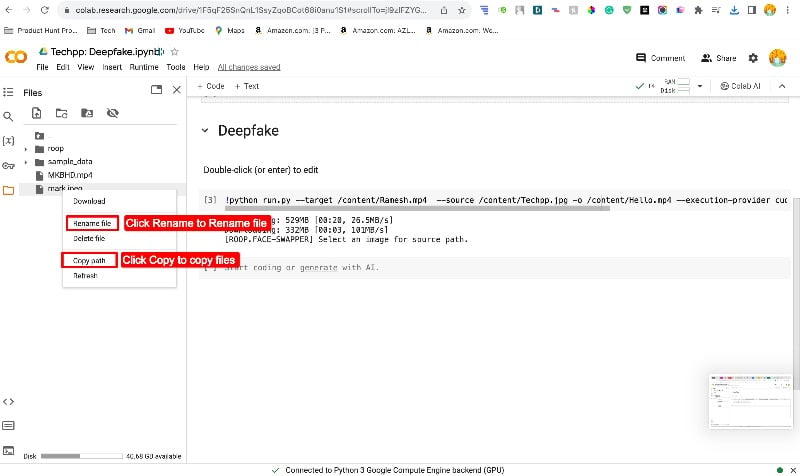Expand the roop folder in file tree

pos(26,149)
